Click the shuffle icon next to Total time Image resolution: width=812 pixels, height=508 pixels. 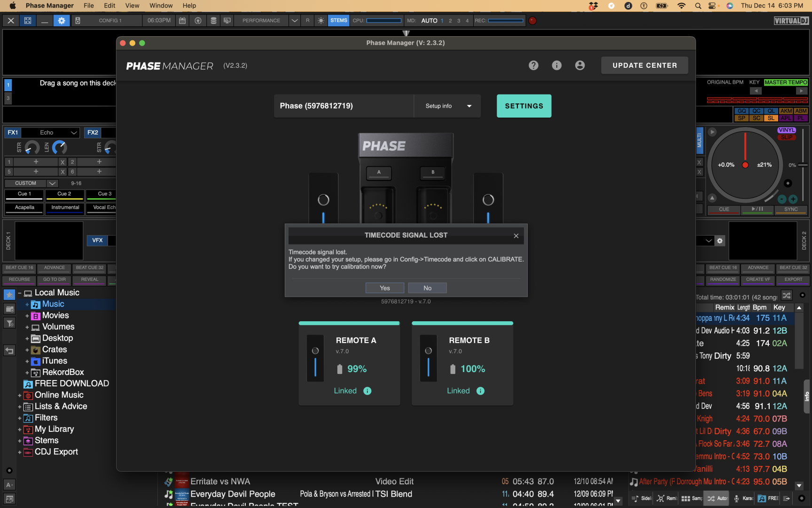coord(787,295)
